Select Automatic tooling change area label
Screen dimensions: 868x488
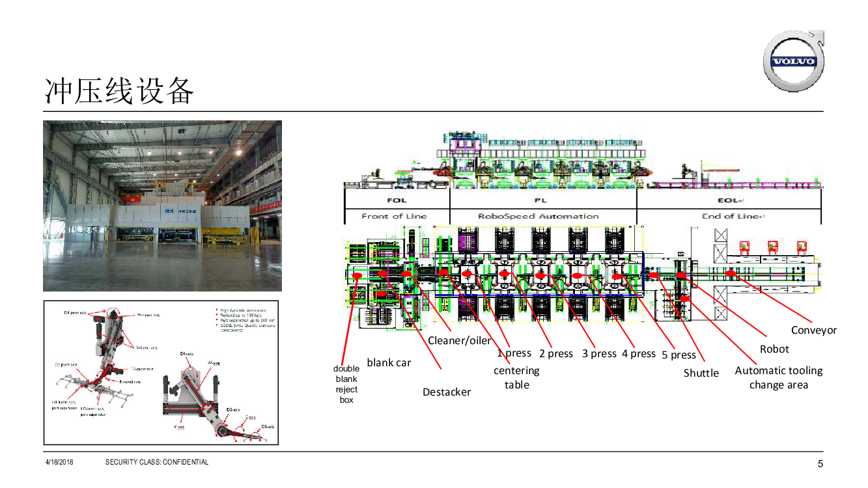(x=779, y=377)
